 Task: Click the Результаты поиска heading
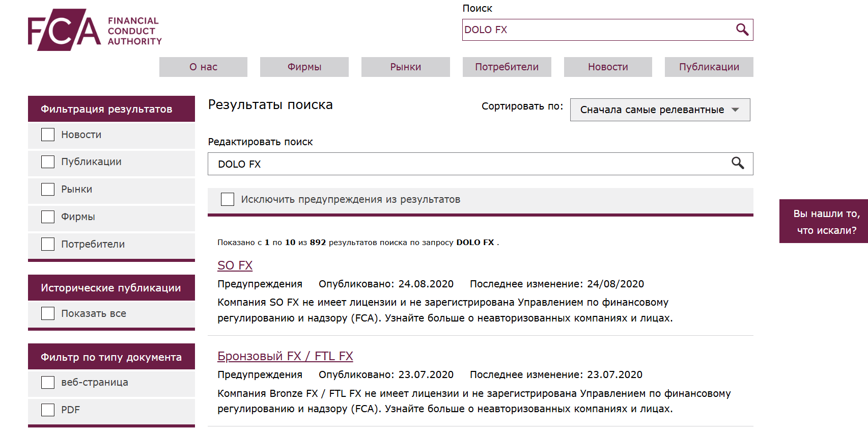pos(270,104)
